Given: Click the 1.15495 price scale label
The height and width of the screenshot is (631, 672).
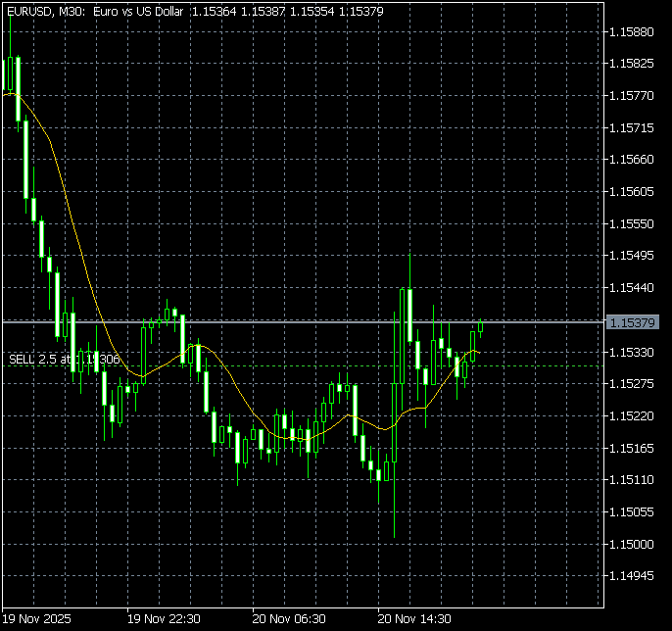Looking at the screenshot, I should click(x=631, y=256).
